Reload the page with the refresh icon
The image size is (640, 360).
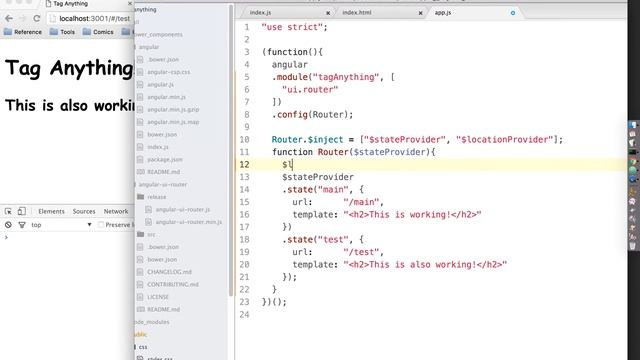[37, 18]
